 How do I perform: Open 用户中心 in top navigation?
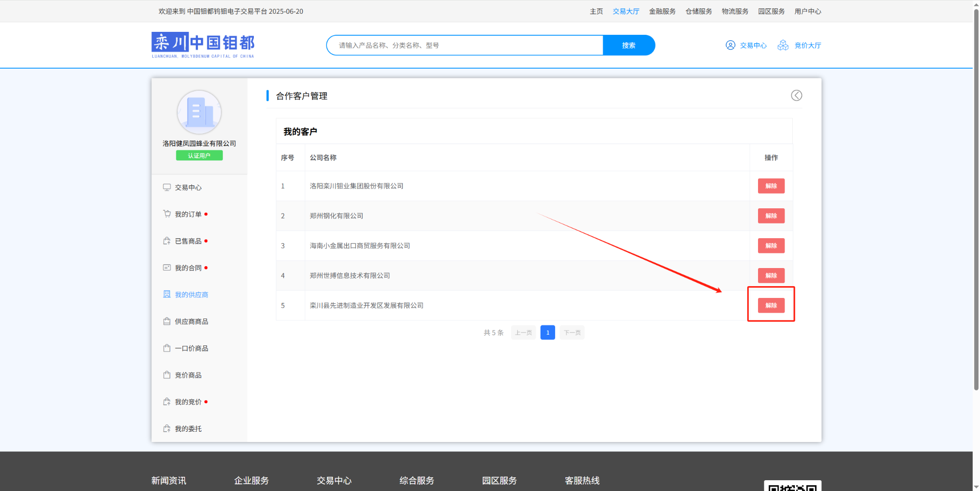click(x=808, y=11)
